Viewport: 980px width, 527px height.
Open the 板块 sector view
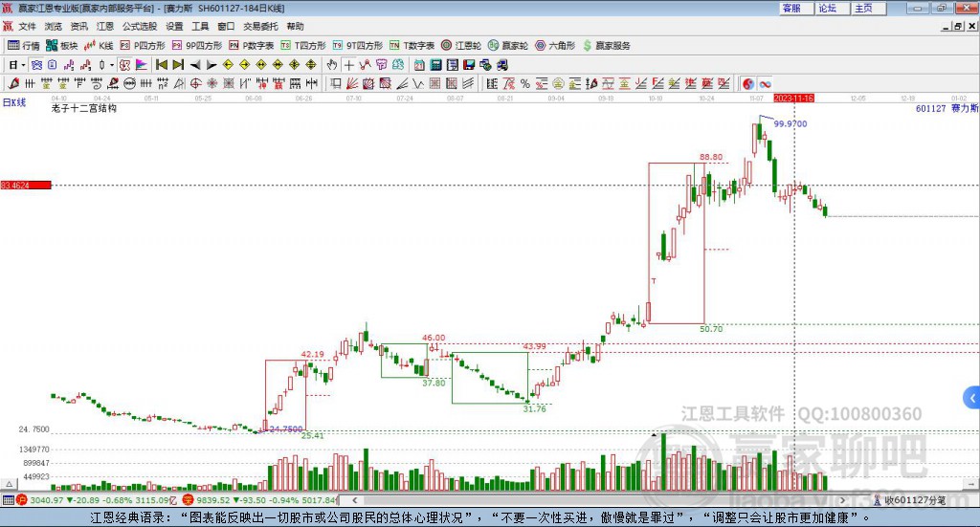tap(62, 46)
